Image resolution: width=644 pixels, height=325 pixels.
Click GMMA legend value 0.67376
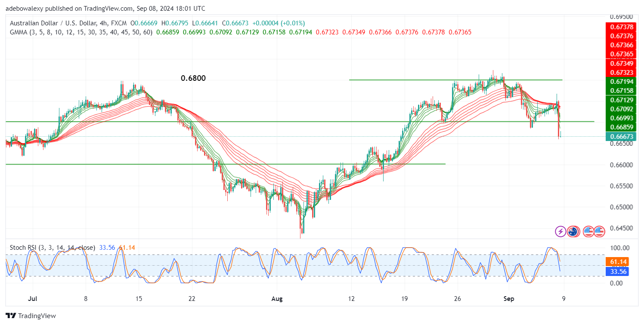(x=406, y=32)
